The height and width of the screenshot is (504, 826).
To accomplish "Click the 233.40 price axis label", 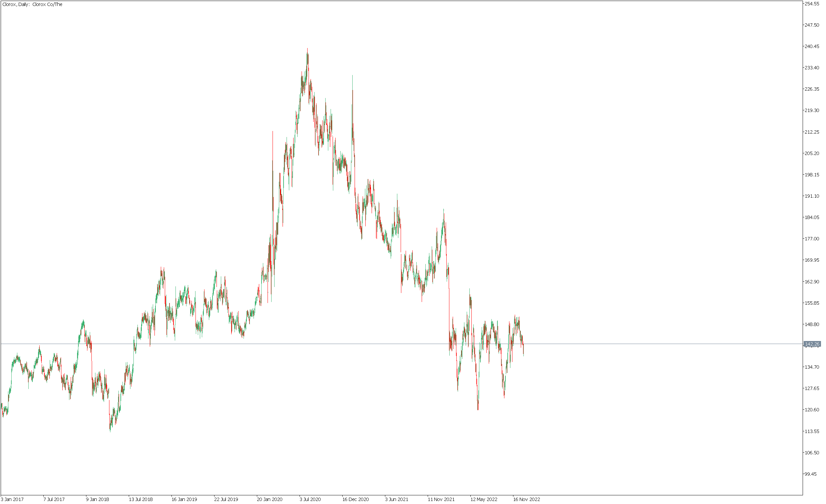I will point(812,68).
